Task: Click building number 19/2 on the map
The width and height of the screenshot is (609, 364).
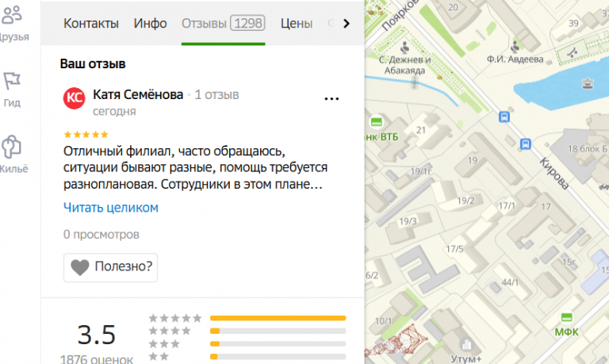Action: (x=465, y=201)
